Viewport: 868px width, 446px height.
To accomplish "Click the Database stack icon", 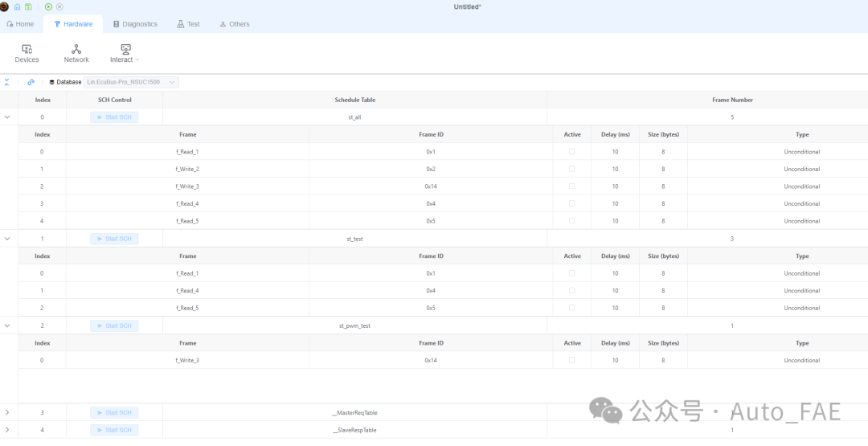I will (52, 82).
